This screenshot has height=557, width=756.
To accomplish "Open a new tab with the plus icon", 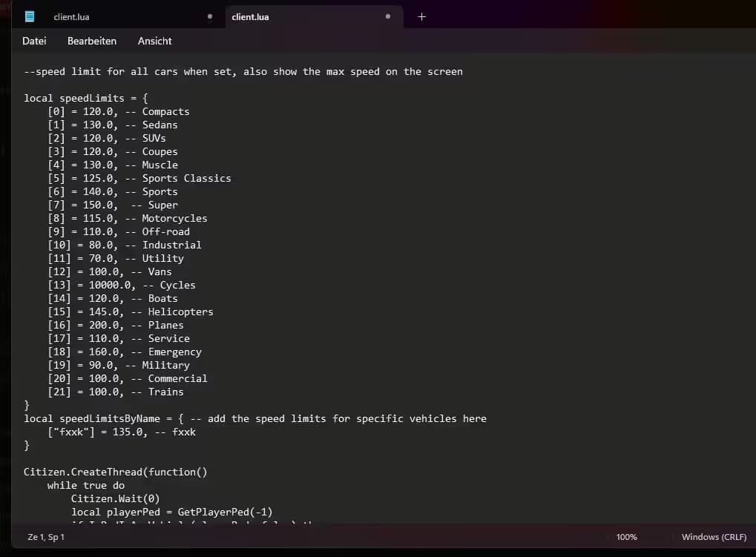I will pos(421,16).
